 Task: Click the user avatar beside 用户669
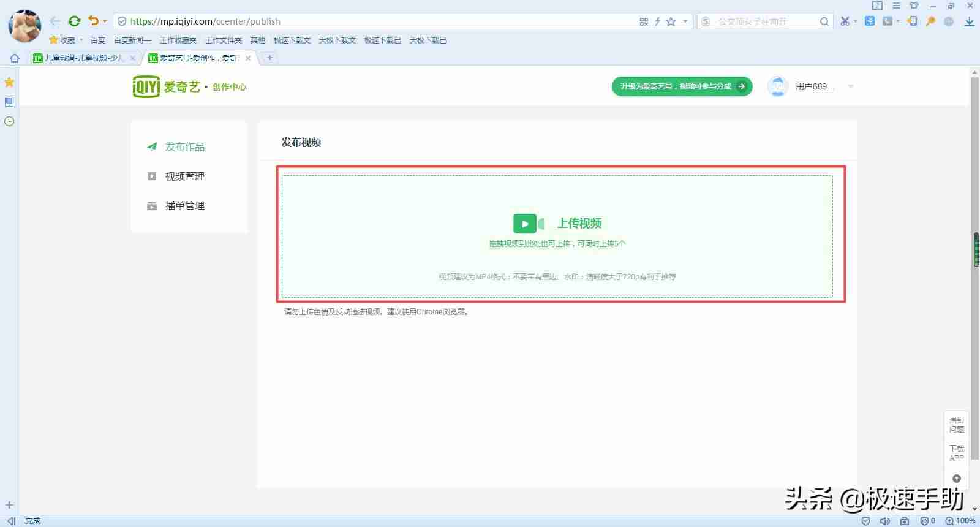(778, 86)
